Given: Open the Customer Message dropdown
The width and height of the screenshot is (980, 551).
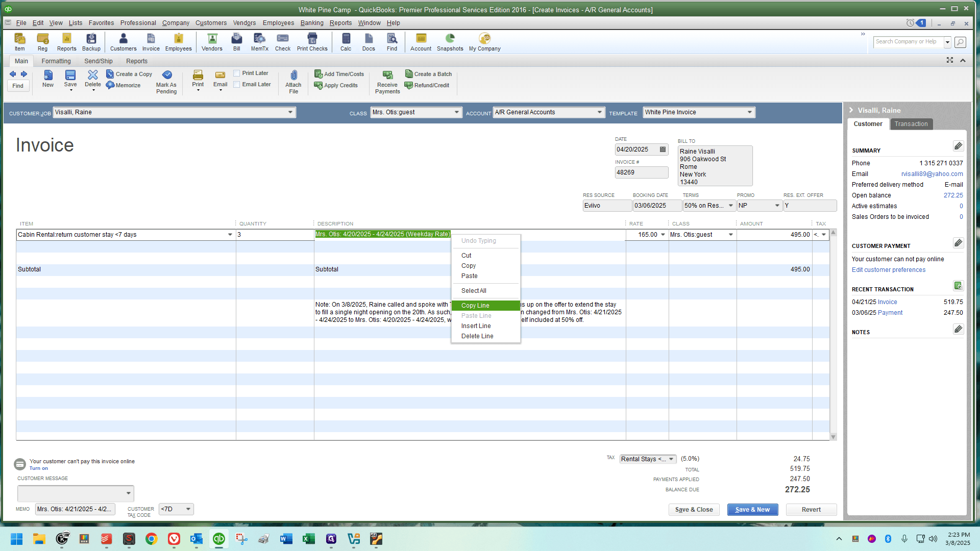Looking at the screenshot, I should click(x=129, y=493).
